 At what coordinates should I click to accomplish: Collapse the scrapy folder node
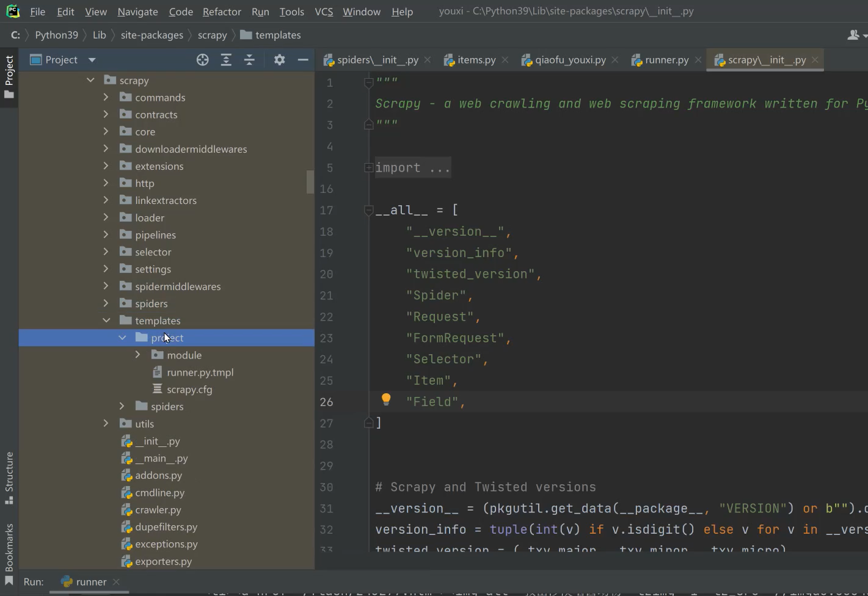pyautogui.click(x=90, y=80)
